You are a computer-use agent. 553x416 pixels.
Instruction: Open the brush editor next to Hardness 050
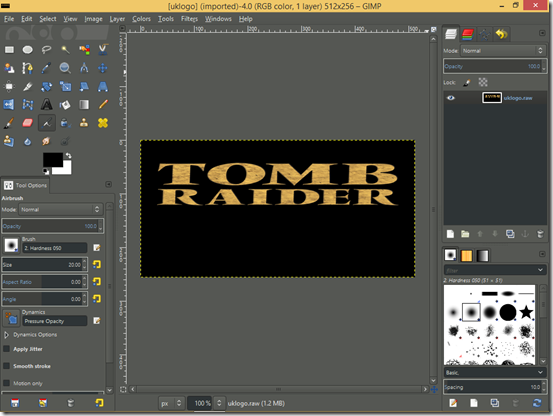tap(97, 248)
